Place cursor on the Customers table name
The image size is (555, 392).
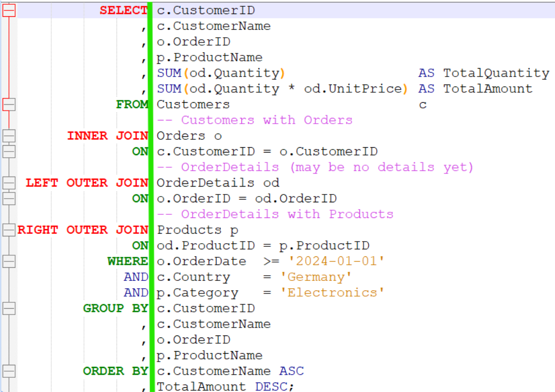tap(193, 105)
